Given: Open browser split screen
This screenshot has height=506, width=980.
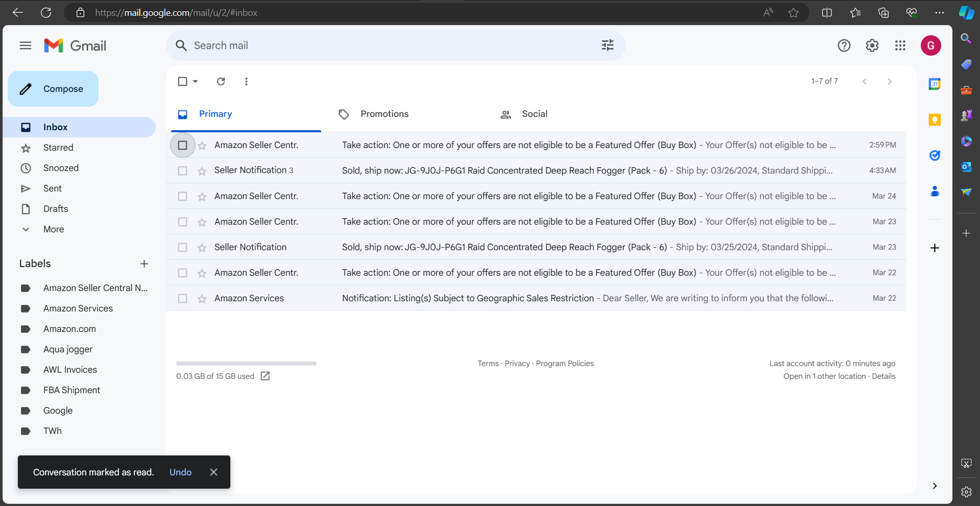Looking at the screenshot, I should tap(827, 13).
